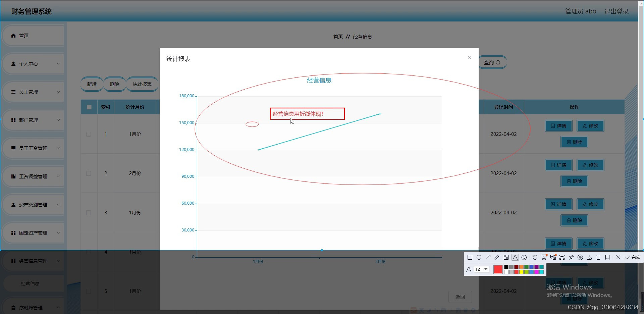Pick the magenta color swatch
Image resolution: width=644 pixels, height=314 pixels.
pyautogui.click(x=536, y=272)
